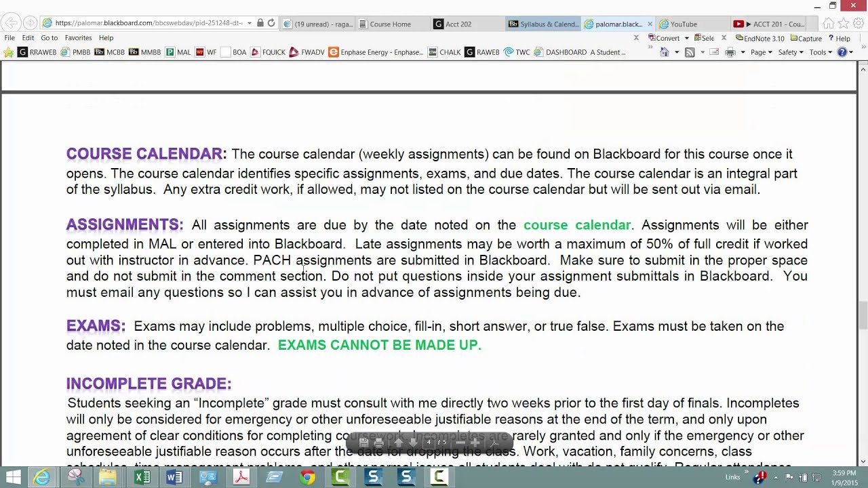
Task: Close the toolbar with the X beside Convert
Action: (x=636, y=38)
